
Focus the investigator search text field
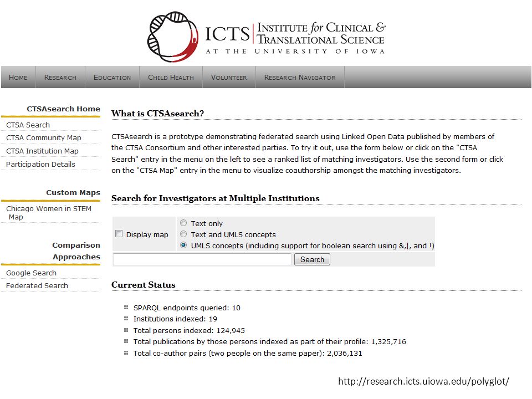[202, 259]
